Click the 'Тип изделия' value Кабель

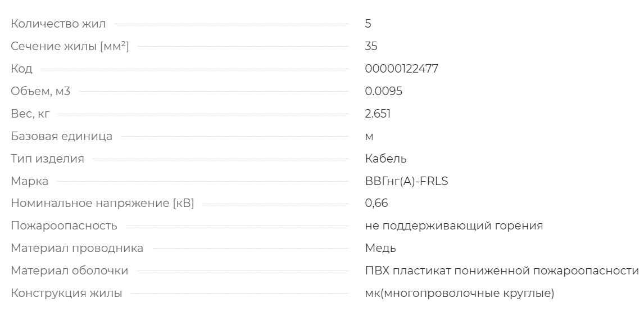[x=386, y=159]
